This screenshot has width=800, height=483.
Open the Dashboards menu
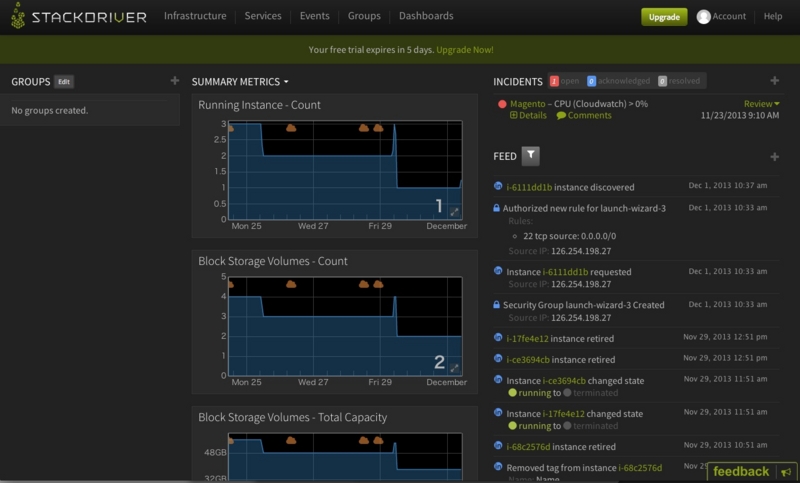point(426,16)
